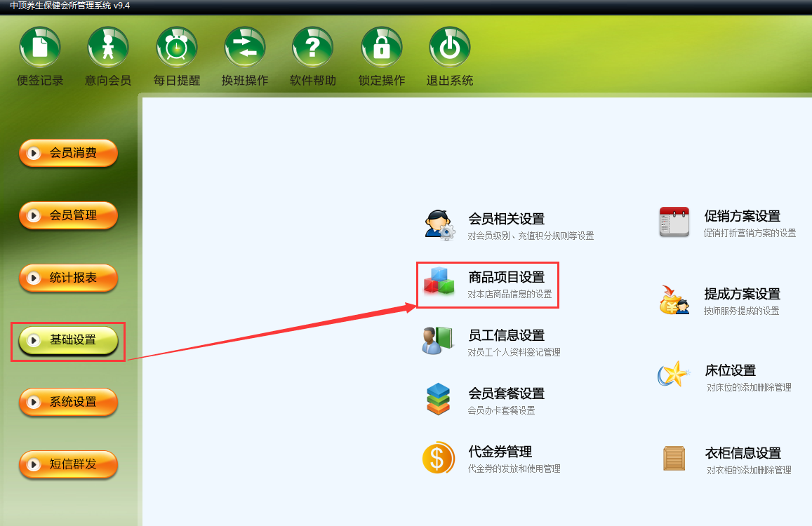Open 每日提醒 alarm clock icon
The width and height of the screenshot is (812, 526).
point(177,47)
